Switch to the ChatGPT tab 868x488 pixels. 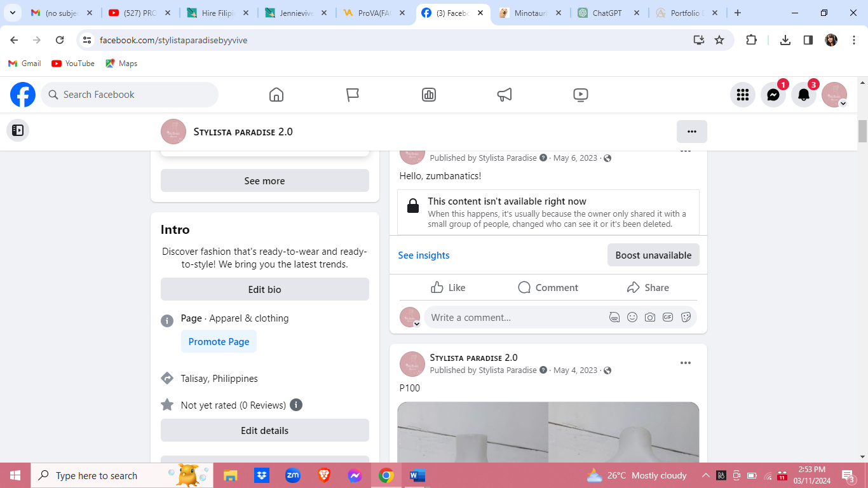[609, 13]
